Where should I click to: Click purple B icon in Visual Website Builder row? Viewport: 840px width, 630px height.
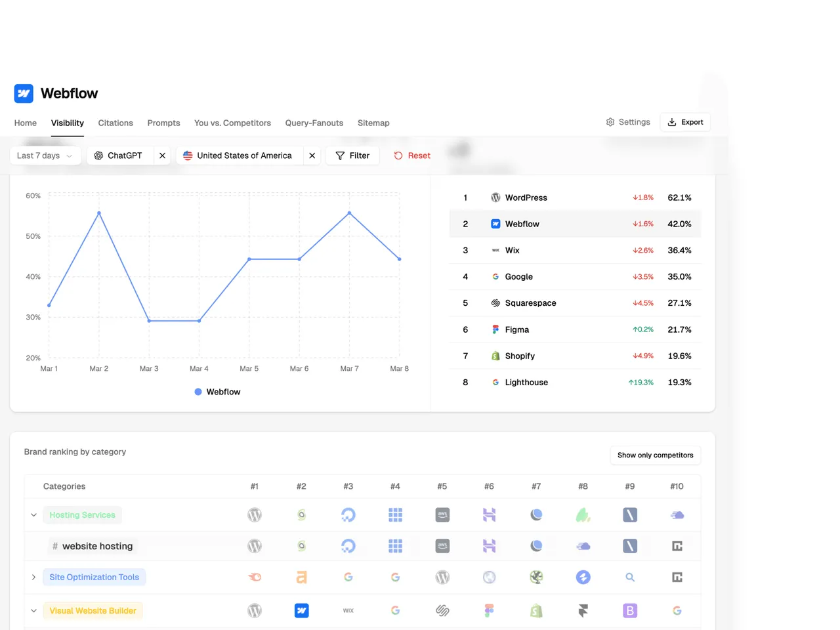coord(630,610)
